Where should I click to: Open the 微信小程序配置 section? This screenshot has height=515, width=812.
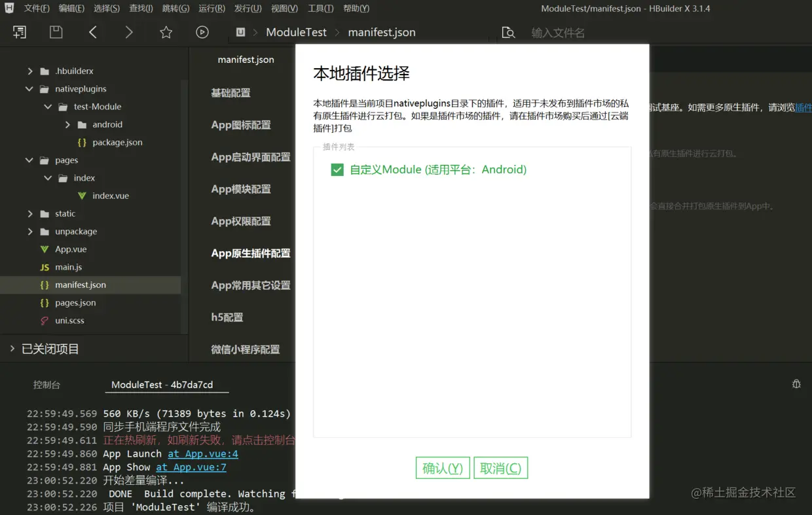pos(246,349)
